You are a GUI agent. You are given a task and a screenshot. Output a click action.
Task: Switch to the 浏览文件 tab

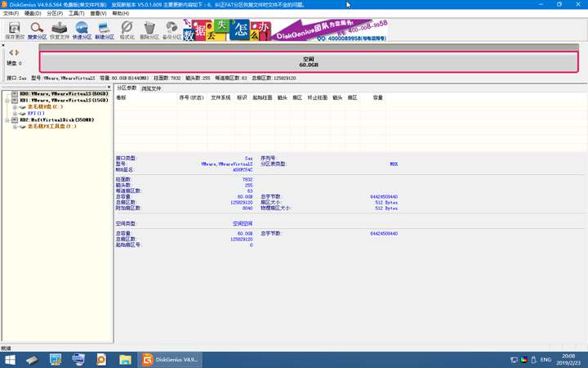[x=151, y=88]
